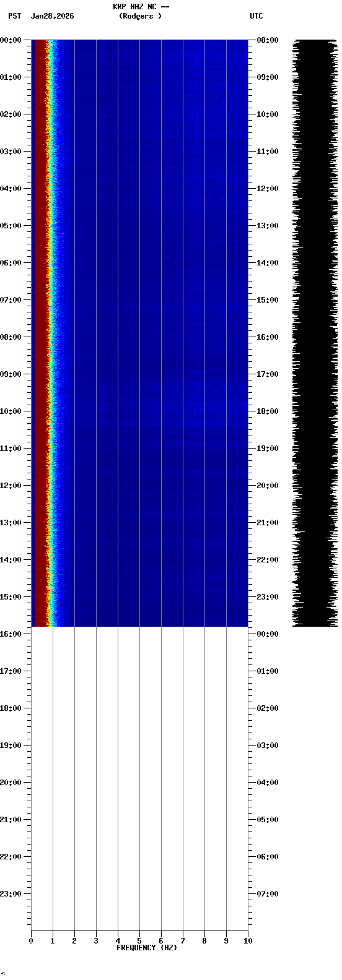Click the 14:00 UTC time label
342x980 pixels.
pyautogui.click(x=267, y=263)
